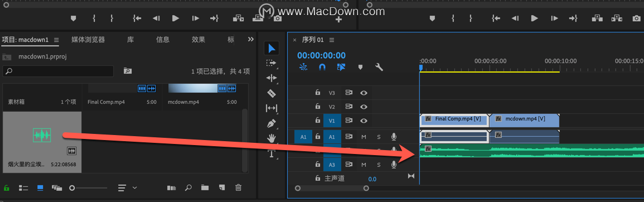
Task: Switch to the 效果 tab
Action: [198, 40]
